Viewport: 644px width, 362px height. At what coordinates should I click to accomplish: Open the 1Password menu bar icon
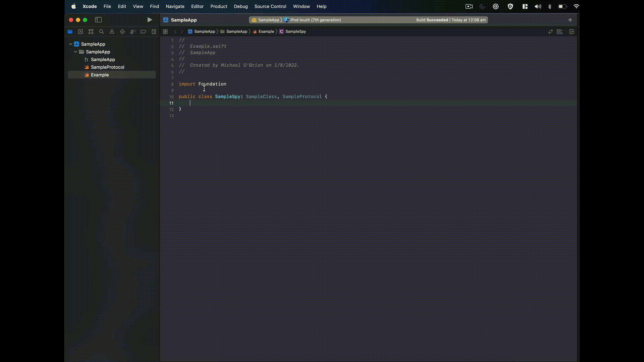point(496,6)
